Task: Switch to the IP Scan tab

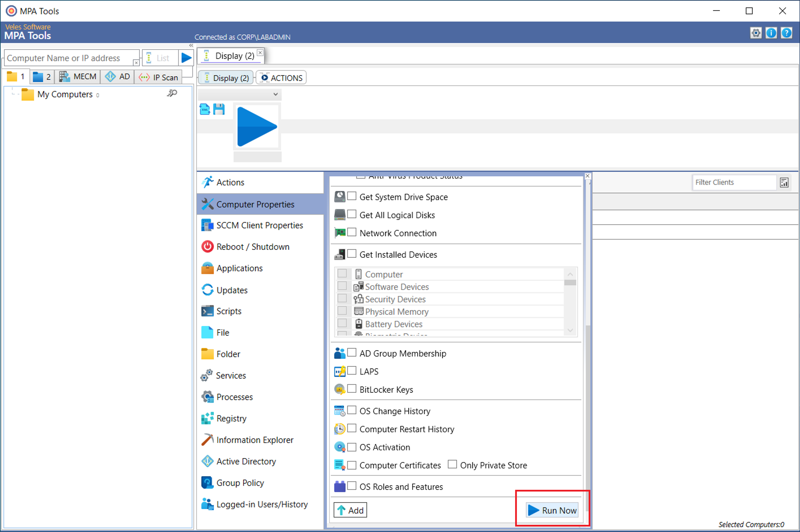Action: click(159, 77)
